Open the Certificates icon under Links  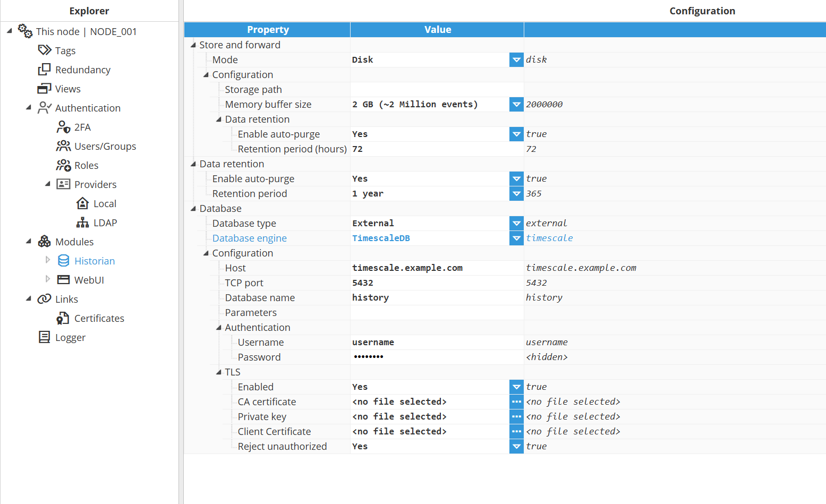tap(64, 318)
